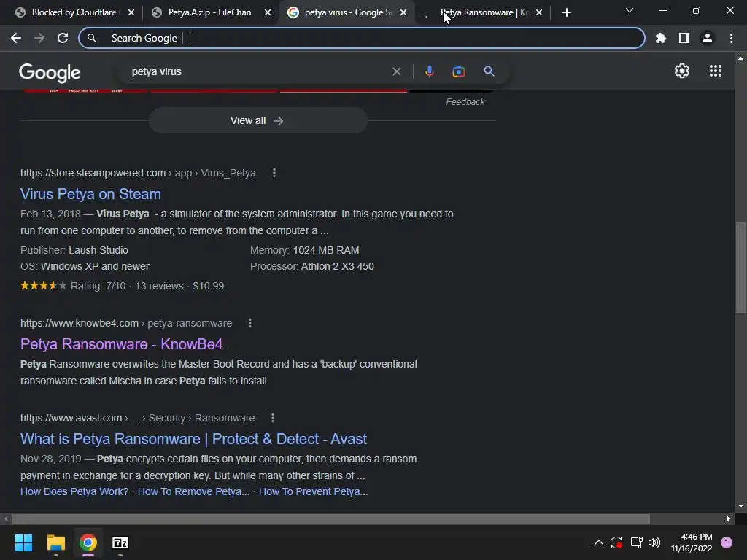Click the vertical scrollbar thumb

pyautogui.click(x=740, y=267)
